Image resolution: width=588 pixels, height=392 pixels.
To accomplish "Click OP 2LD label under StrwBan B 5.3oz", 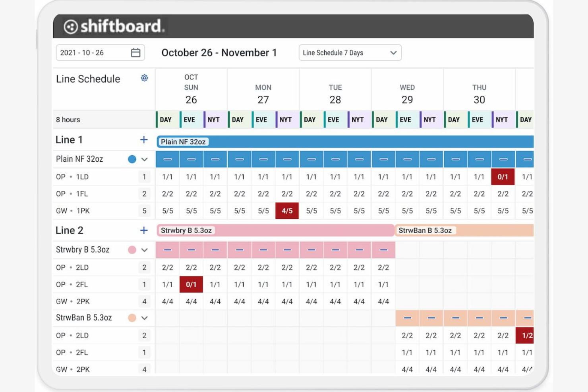I will [72, 336].
